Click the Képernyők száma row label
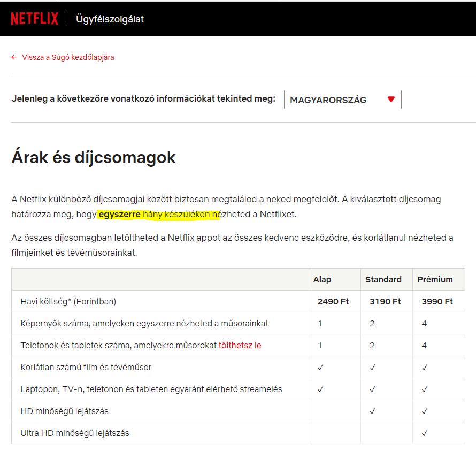Image resolution: width=476 pixels, height=451 pixels. click(144, 324)
